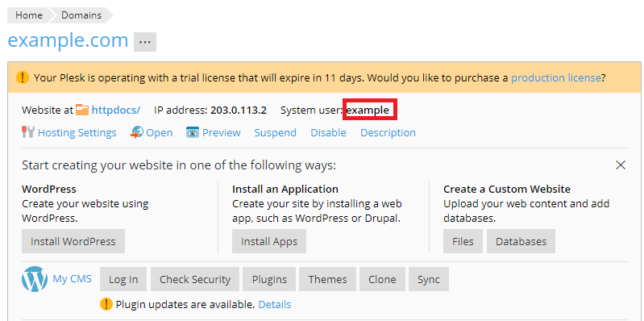The width and height of the screenshot is (644, 321).
Task: Click the plugin updates warning icon
Action: coord(106,304)
